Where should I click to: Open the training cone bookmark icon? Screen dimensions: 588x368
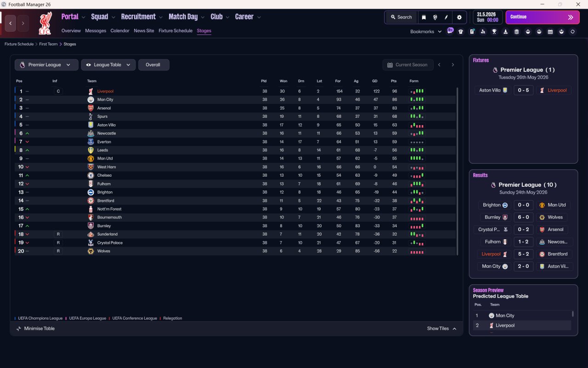[505, 32]
